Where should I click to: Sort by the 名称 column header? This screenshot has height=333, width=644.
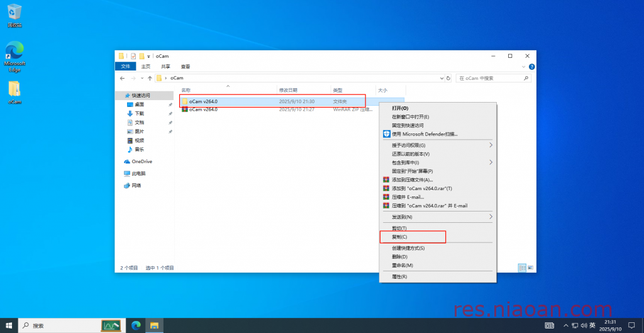228,90
